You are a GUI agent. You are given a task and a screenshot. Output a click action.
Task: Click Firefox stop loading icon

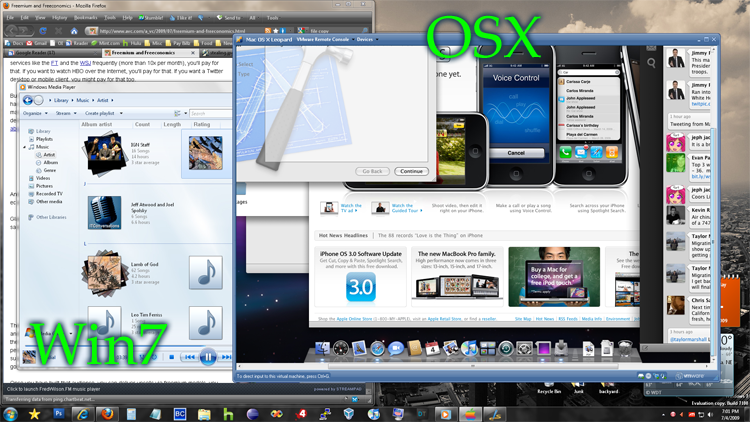coord(58,31)
